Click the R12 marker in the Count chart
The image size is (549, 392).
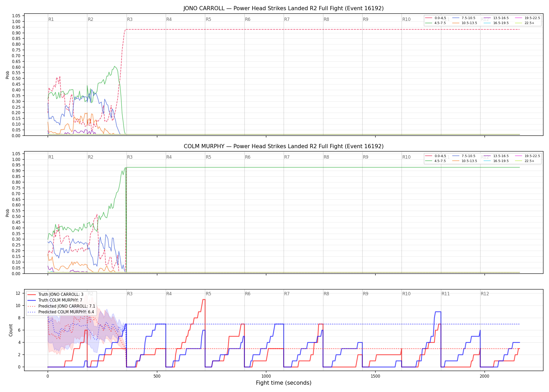click(x=485, y=294)
